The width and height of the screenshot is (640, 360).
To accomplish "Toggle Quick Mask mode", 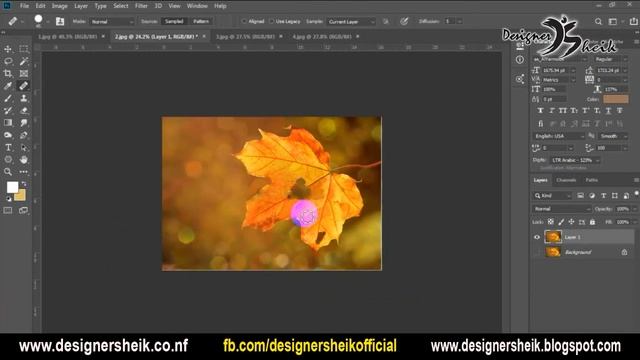I will [x=8, y=211].
